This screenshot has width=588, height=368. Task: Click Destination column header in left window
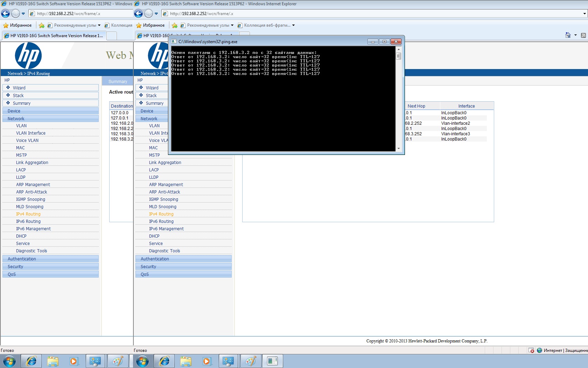pos(121,106)
